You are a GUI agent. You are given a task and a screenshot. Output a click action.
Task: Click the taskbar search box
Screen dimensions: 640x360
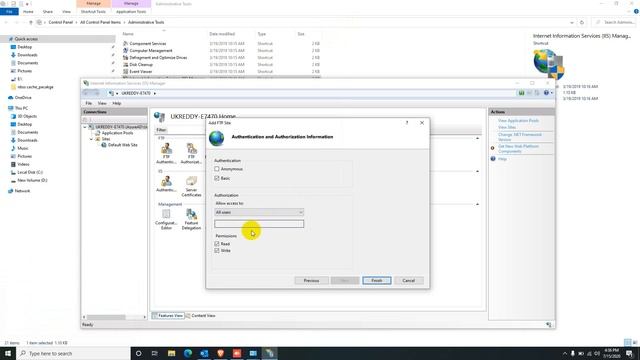point(73,353)
